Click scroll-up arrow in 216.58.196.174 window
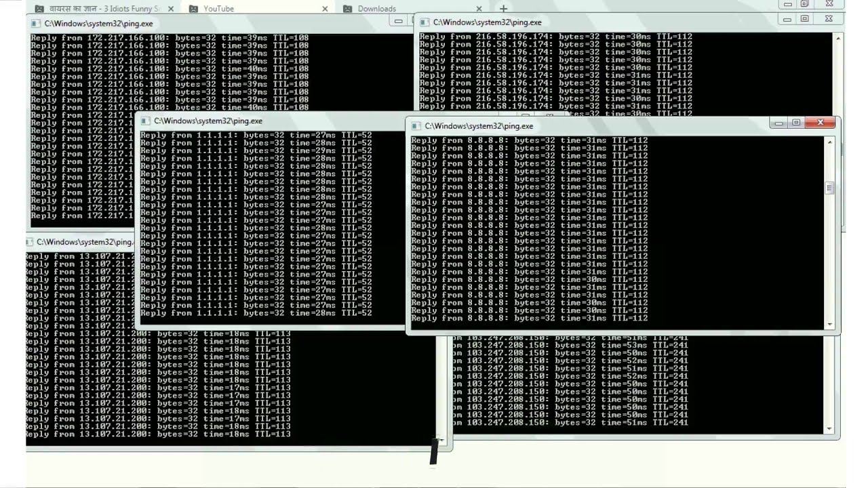 click(838, 38)
